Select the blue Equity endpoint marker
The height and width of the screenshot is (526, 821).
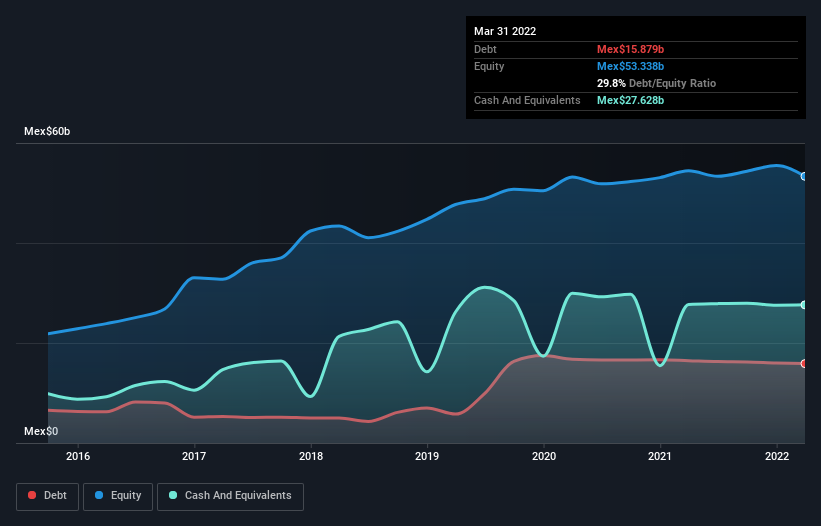[x=804, y=176]
